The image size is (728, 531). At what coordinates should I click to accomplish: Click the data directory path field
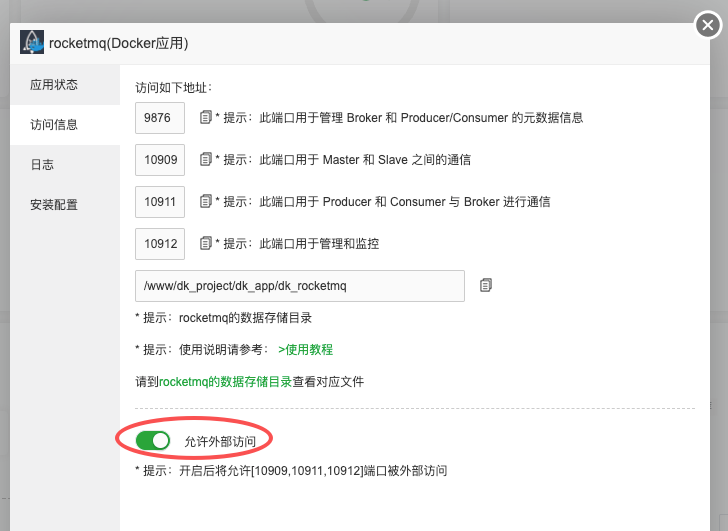click(299, 285)
